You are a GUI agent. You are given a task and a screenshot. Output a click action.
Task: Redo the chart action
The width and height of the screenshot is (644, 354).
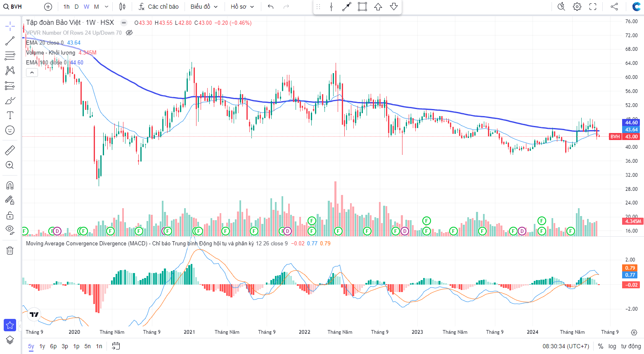[286, 7]
